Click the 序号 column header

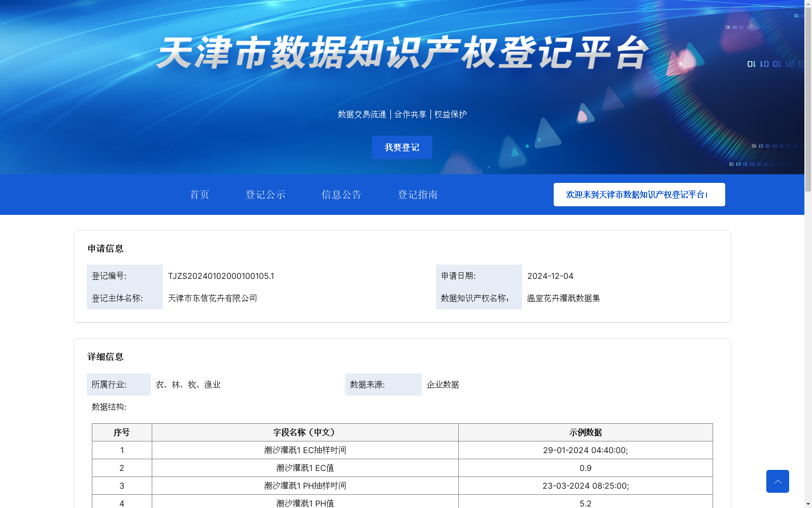point(122,432)
